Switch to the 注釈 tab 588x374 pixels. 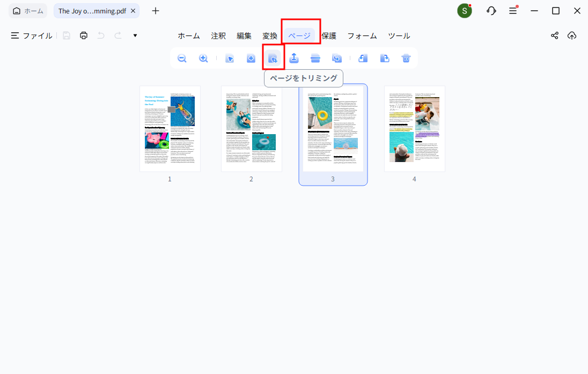tap(218, 36)
